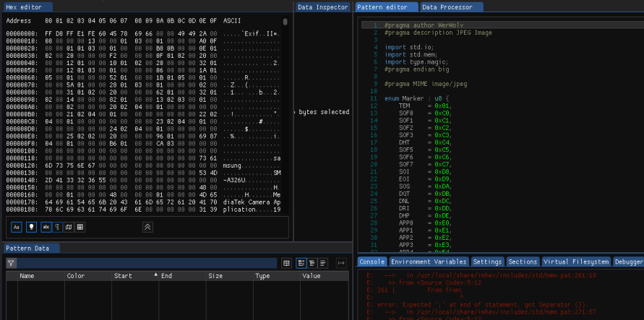Toggle ASCII column display (abc) button
The image size is (644, 320).
coord(46,227)
